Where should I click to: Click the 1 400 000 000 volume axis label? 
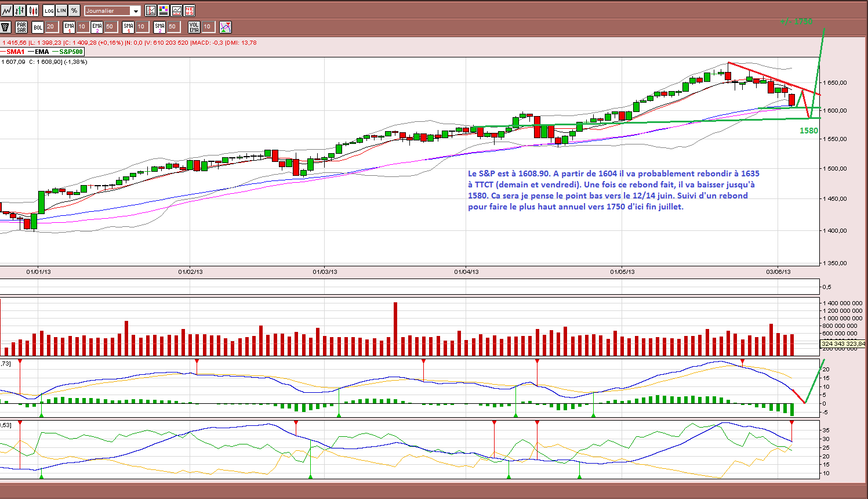[x=843, y=303]
